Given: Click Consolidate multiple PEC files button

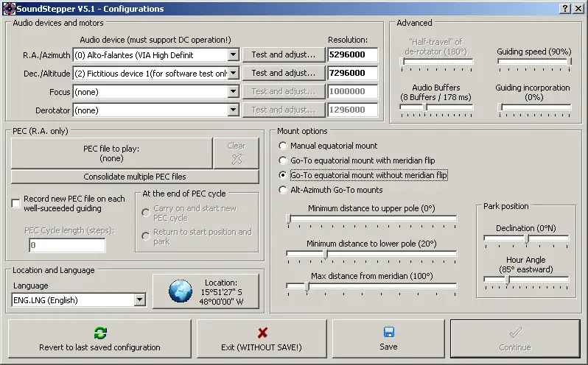Looking at the screenshot, I should point(135,177).
